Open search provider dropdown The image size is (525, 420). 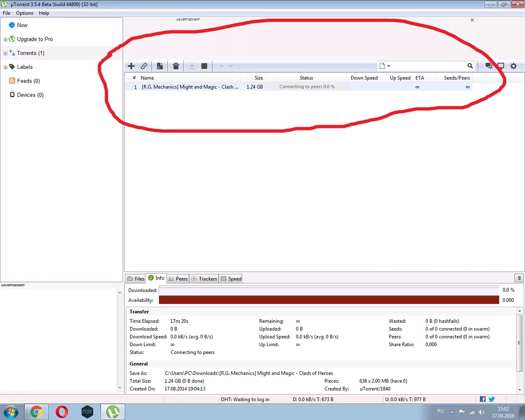click(385, 66)
